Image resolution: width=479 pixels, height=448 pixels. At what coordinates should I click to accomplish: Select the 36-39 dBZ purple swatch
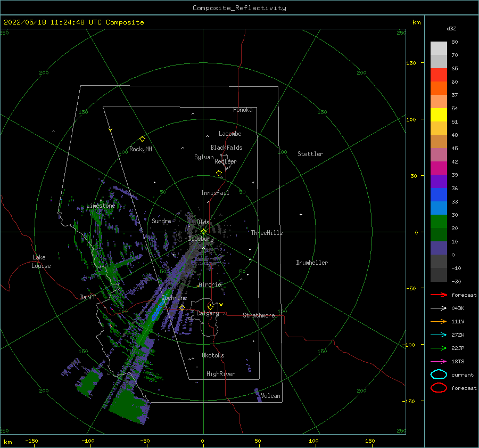pos(439,181)
